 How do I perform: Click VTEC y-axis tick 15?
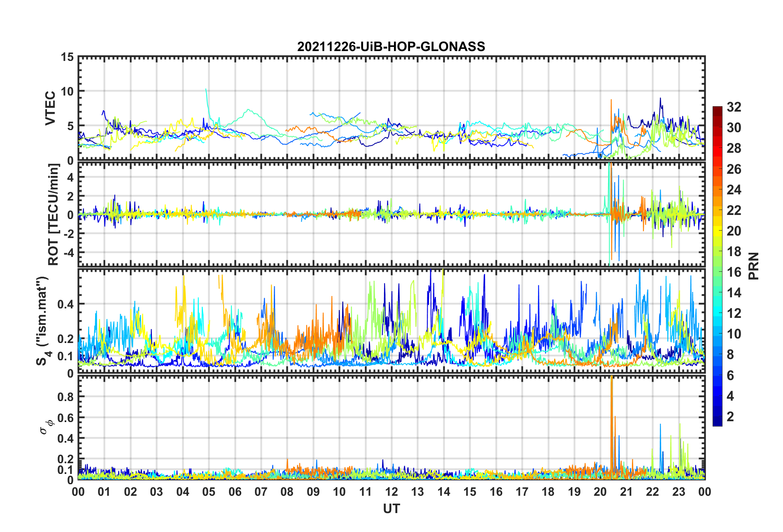[x=68, y=58]
